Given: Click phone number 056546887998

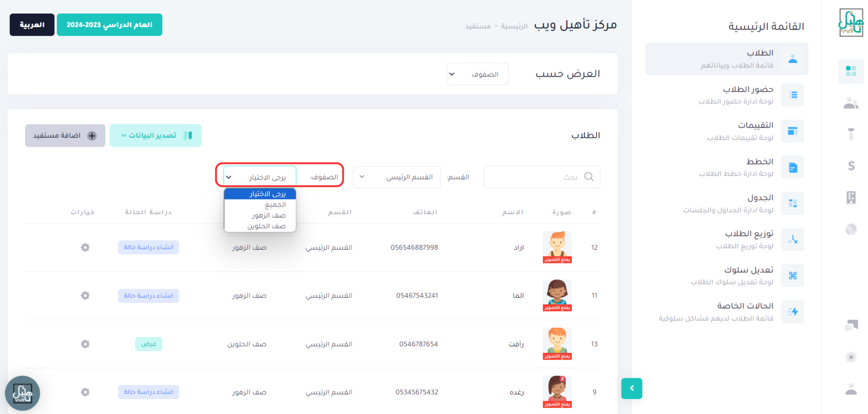Looking at the screenshot, I should pos(414,247).
